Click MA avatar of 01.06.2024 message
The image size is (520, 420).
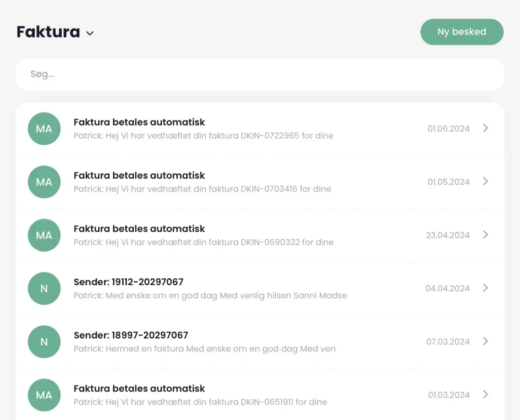pos(44,129)
